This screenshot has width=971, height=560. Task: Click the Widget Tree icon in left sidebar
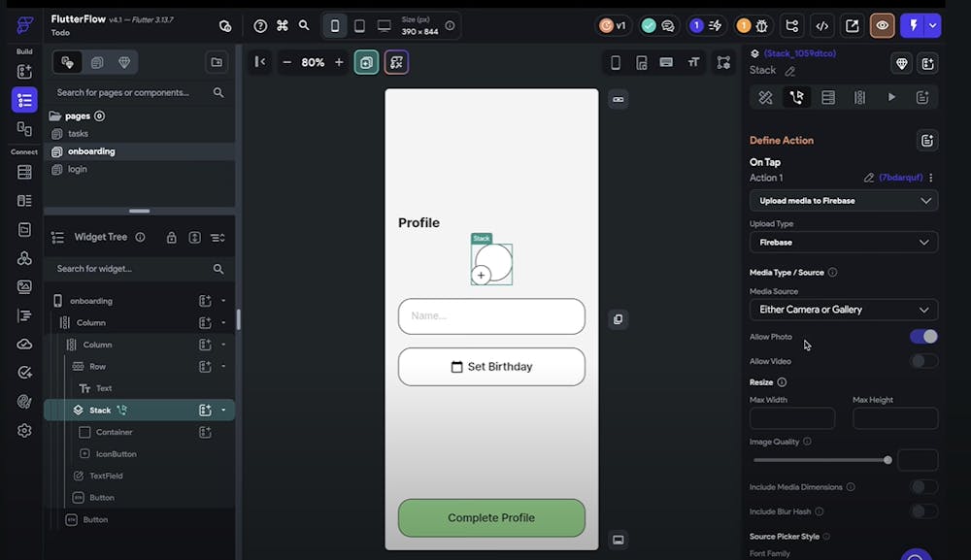tap(24, 100)
